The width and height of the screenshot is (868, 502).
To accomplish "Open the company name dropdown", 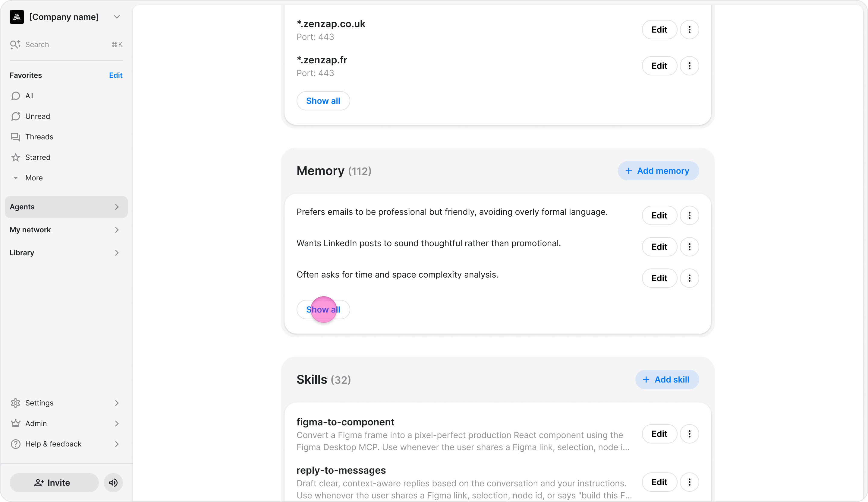I will (x=117, y=17).
